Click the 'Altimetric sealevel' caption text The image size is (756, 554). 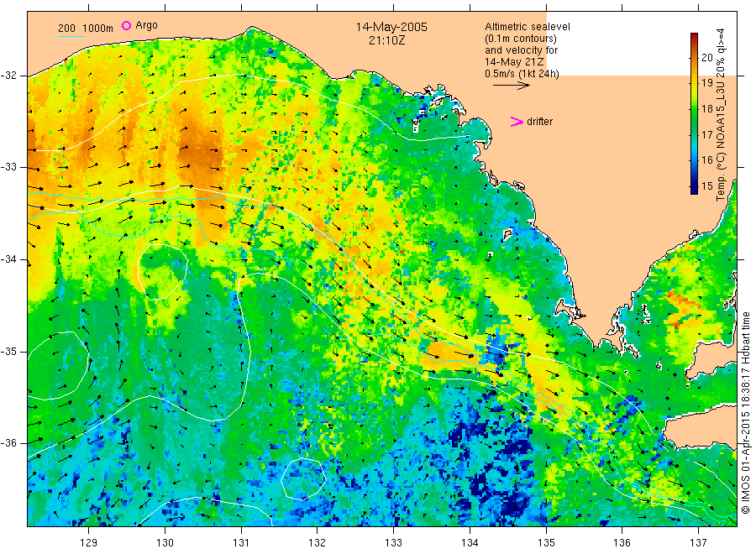click(x=528, y=27)
